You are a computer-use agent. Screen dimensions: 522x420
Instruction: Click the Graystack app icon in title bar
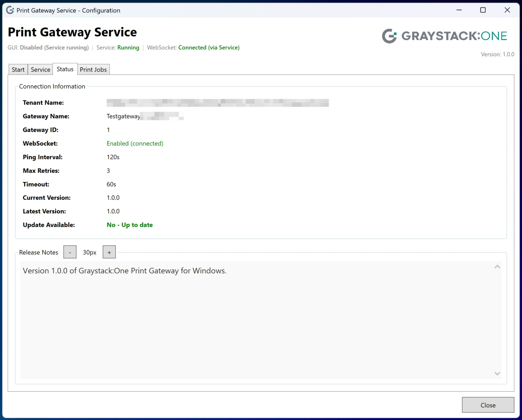[x=10, y=10]
